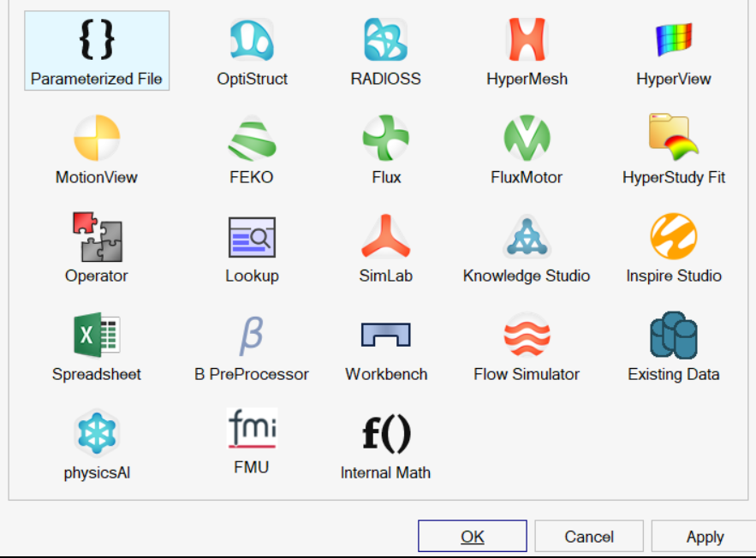Choose the HyperStudy Fit icon
The image size is (756, 558).
pyautogui.click(x=674, y=137)
